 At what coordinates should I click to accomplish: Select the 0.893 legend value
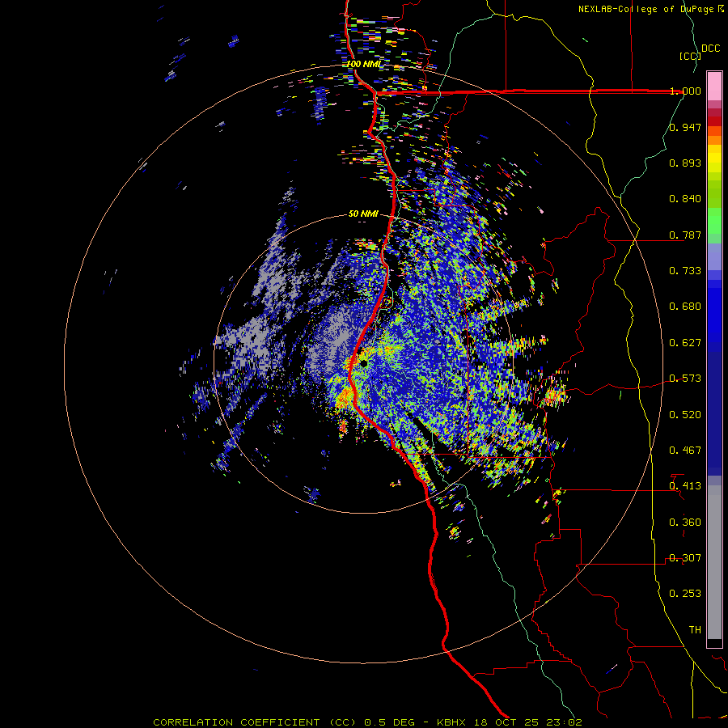tap(685, 163)
